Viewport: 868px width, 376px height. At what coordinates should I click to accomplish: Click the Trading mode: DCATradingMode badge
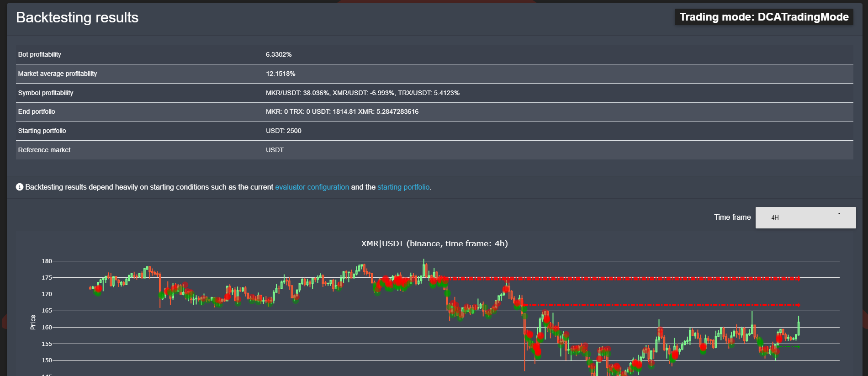pyautogui.click(x=764, y=17)
